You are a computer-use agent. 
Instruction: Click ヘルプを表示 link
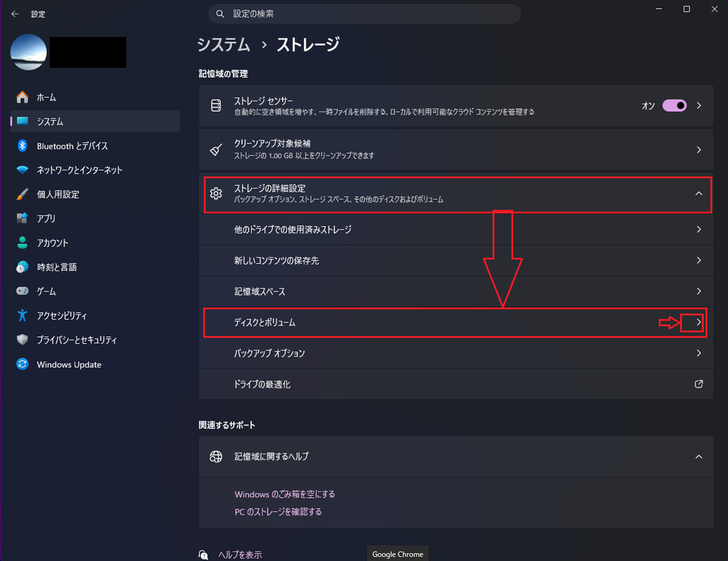click(240, 555)
